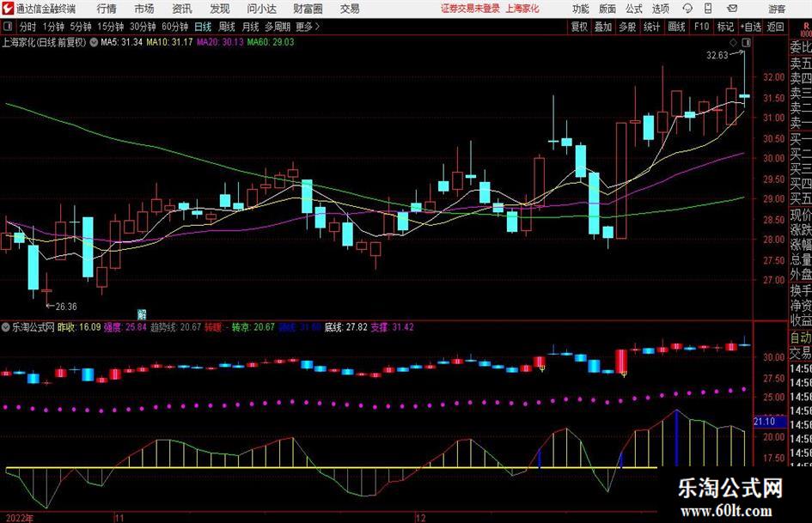The image size is (812, 523).
Task: Open the 行情 menu
Action: tap(107, 9)
